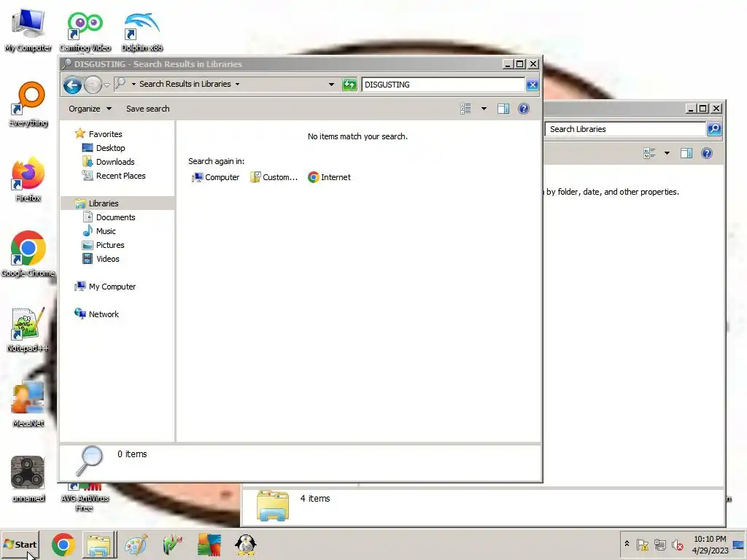The width and height of the screenshot is (747, 560).
Task: Open the Organize dropdown menu
Action: pos(90,109)
